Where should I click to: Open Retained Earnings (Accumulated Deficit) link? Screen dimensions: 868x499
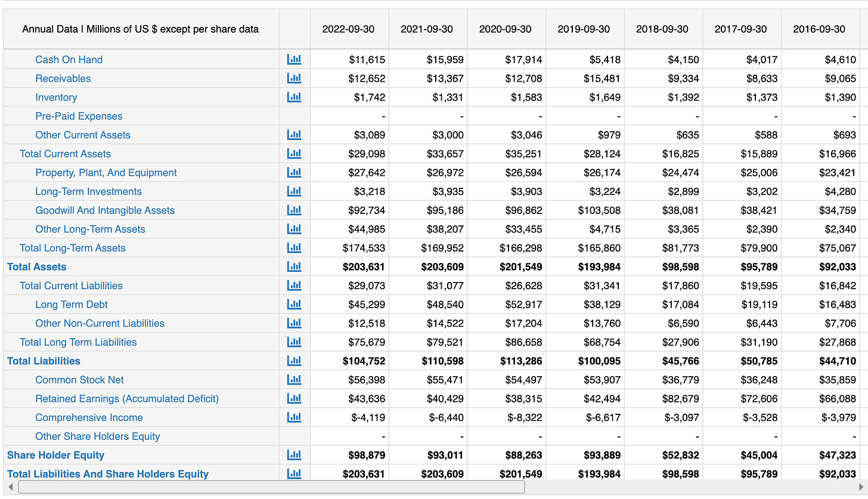(x=127, y=399)
